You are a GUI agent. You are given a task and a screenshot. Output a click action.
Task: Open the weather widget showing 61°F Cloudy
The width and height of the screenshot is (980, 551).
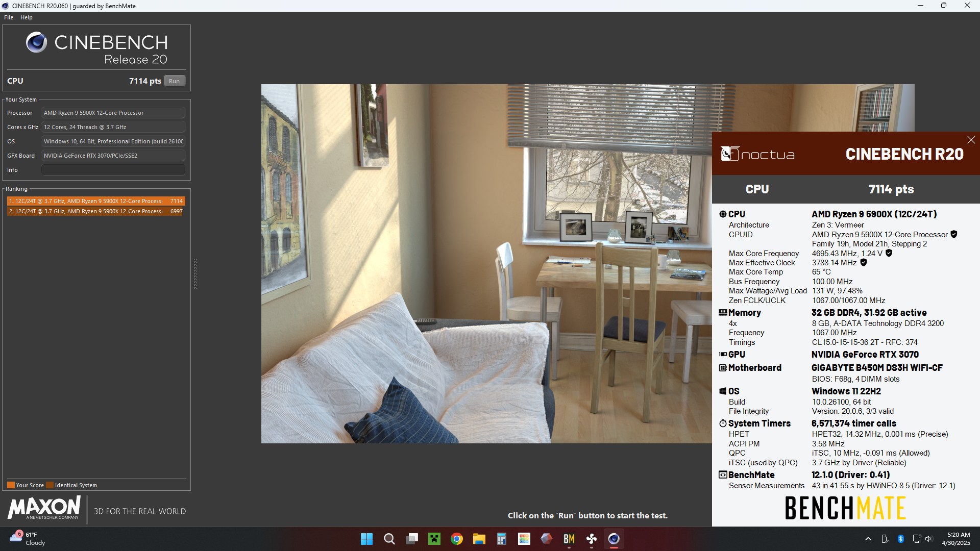(x=28, y=539)
